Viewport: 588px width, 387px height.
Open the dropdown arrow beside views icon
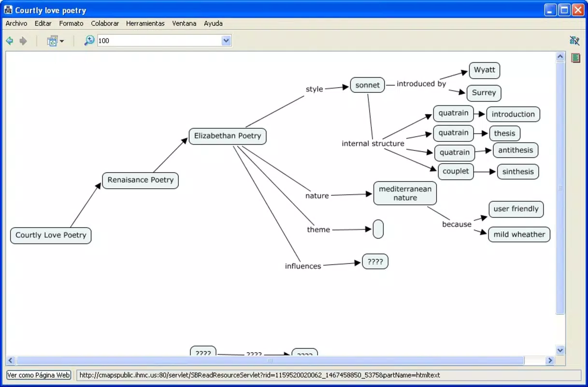click(x=62, y=42)
